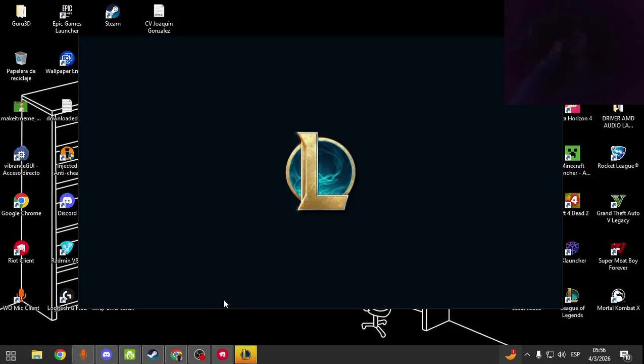644x364 pixels.
Task: Open the notification center with 10 badge
Action: [x=625, y=355]
